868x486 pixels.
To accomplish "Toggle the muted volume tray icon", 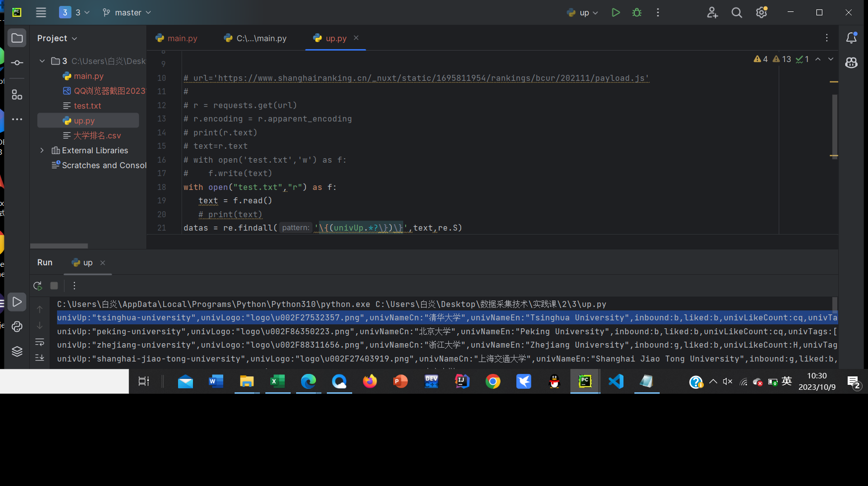I will pyautogui.click(x=728, y=381).
